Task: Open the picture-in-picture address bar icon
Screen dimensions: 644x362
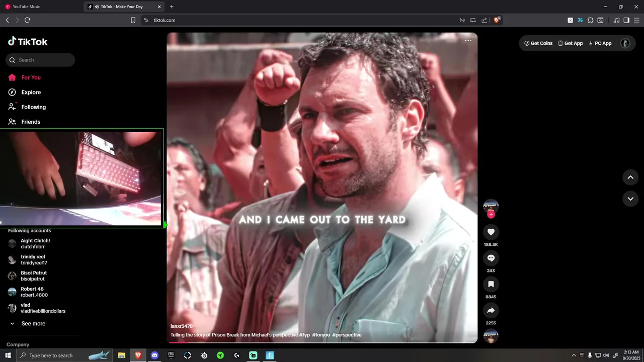Action: point(473,20)
